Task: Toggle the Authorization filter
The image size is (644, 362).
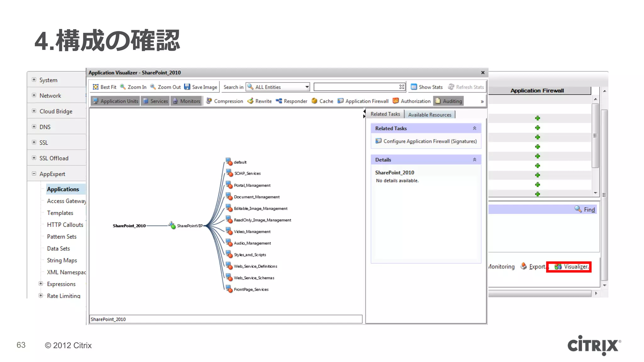Action: 412,101
